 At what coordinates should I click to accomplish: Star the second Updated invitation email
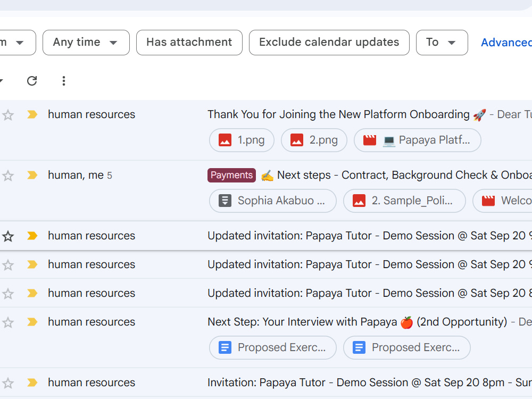click(x=8, y=265)
